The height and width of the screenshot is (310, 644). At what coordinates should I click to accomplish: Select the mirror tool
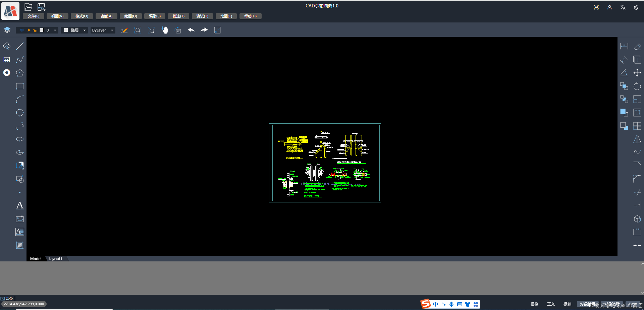point(637,139)
